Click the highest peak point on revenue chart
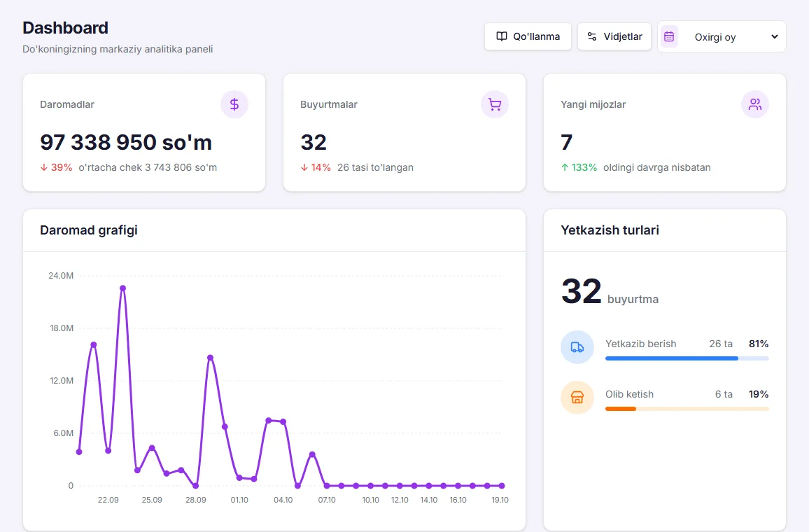The width and height of the screenshot is (809, 532). (x=122, y=288)
